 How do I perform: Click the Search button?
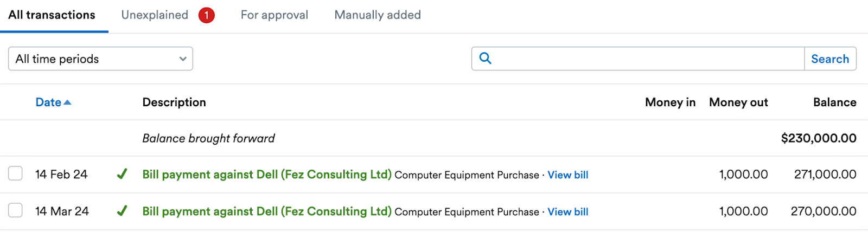pyautogui.click(x=830, y=59)
